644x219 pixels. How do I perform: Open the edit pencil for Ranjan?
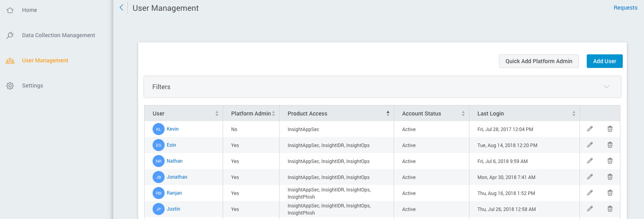click(590, 193)
